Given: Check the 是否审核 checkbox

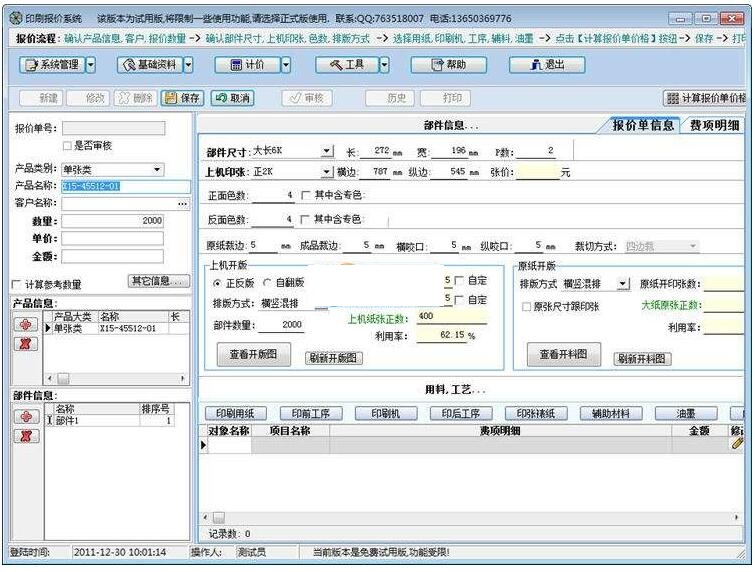Looking at the screenshot, I should click(x=68, y=146).
